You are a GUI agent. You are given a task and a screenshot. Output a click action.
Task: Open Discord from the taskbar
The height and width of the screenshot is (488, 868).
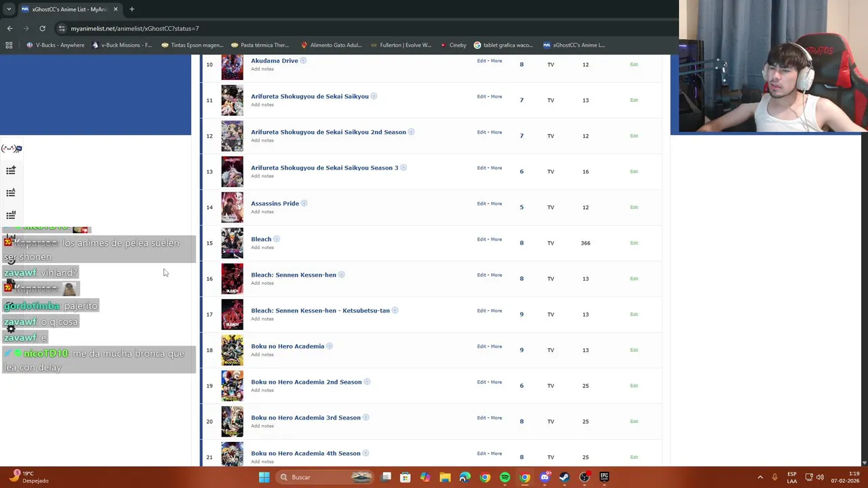(545, 477)
